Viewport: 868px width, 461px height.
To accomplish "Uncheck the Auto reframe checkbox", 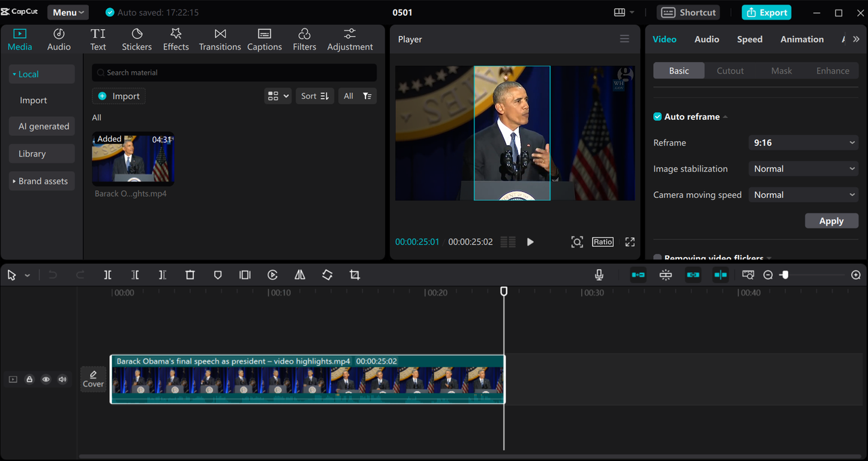I will pyautogui.click(x=657, y=117).
